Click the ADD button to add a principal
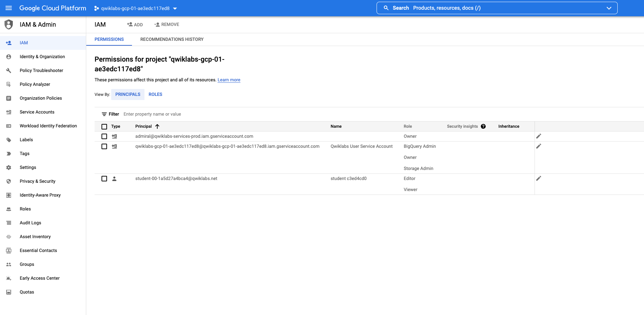The height and width of the screenshot is (315, 644). (x=135, y=24)
